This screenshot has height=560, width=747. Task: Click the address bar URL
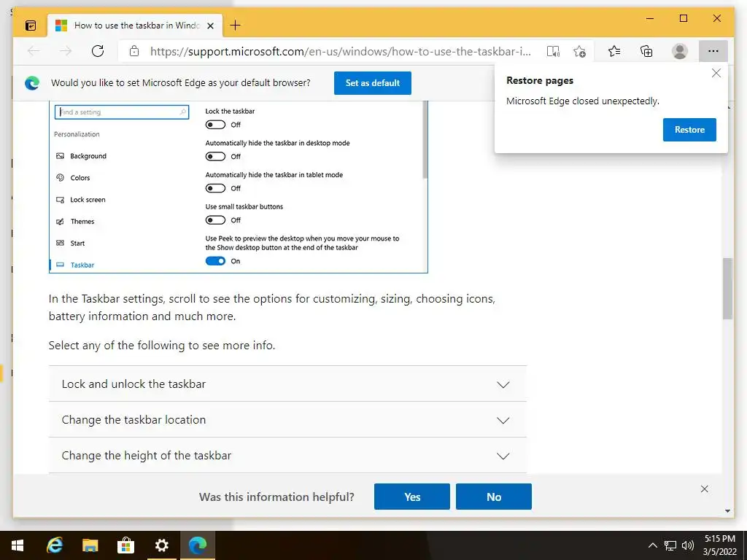point(340,51)
